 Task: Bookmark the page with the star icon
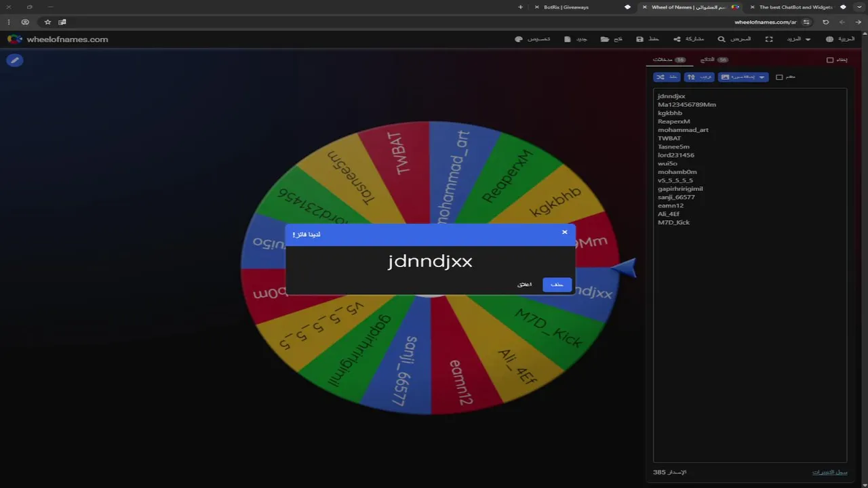point(47,22)
